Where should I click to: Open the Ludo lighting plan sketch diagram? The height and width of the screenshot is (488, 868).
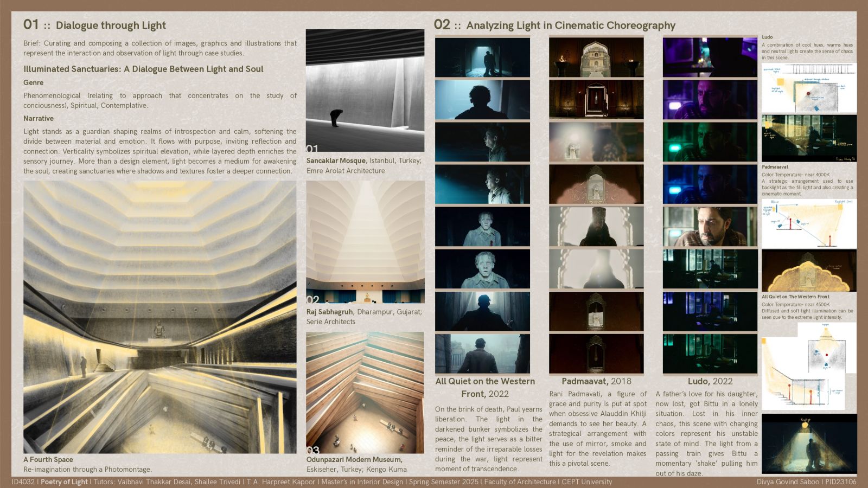pos(809,88)
